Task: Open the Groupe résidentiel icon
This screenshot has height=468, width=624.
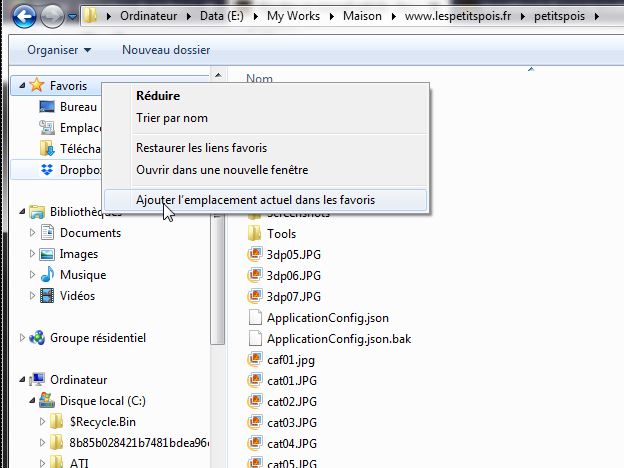Action: 37,338
